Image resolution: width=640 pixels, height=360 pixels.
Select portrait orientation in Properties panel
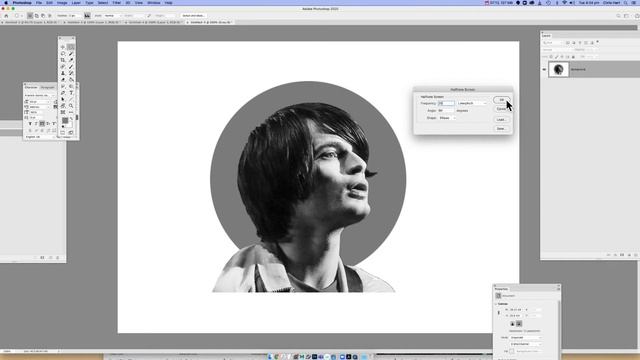pyautogui.click(x=512, y=324)
